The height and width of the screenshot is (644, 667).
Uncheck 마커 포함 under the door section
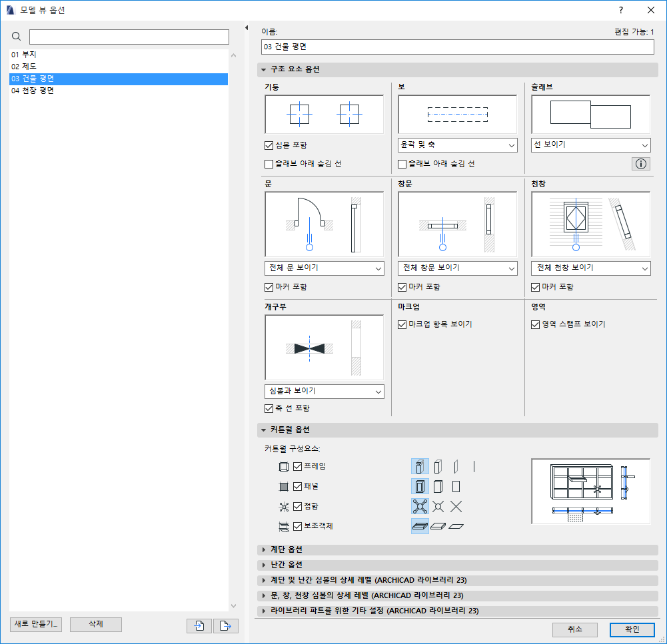coord(269,286)
